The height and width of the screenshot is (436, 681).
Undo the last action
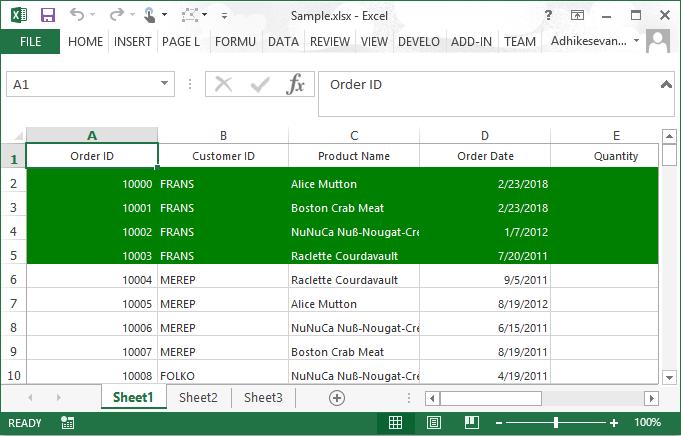click(x=77, y=15)
